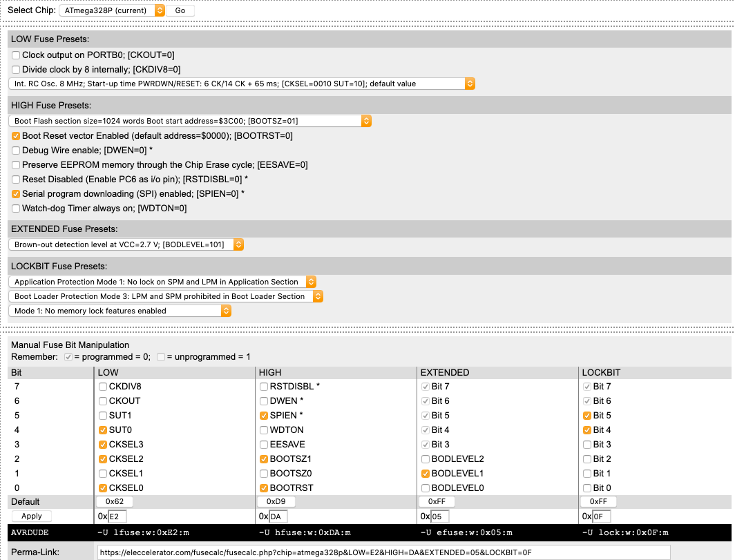
Task: Open the clock source CKSEL preset dropdown
Action: tap(240, 83)
